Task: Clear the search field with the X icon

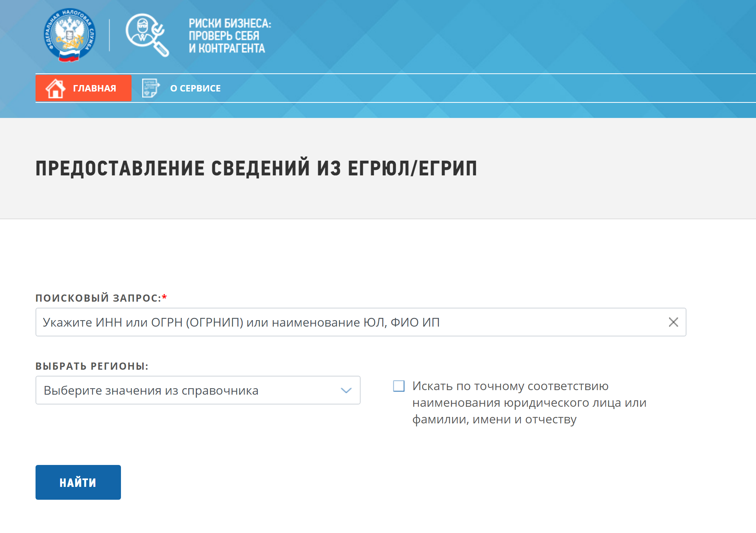Action: coord(673,322)
